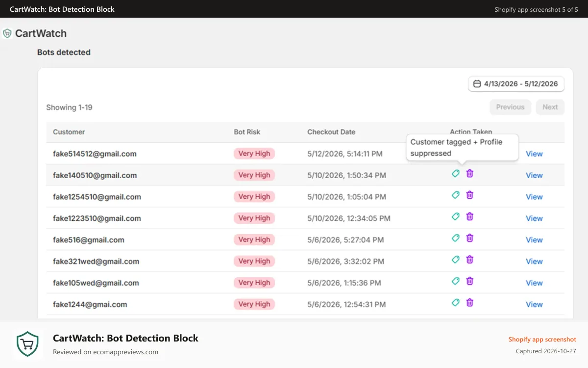Image resolution: width=588 pixels, height=368 pixels.
Task: Click the Bot Risk column header
Action: (247, 132)
